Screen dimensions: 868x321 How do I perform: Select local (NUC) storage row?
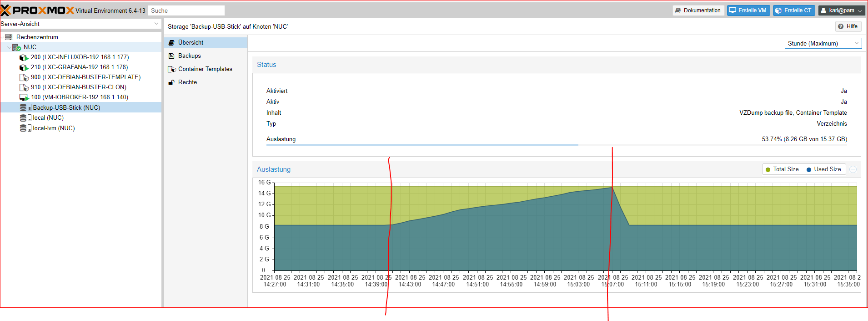click(x=81, y=117)
